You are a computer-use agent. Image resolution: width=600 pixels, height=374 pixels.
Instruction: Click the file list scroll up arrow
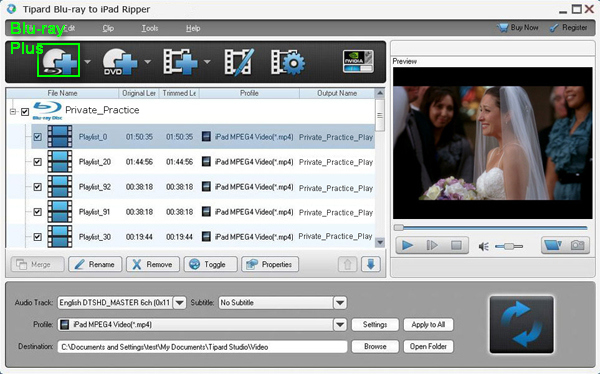(x=380, y=93)
